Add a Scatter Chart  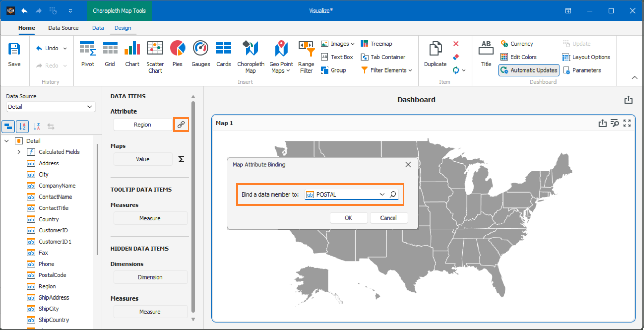coord(155,55)
